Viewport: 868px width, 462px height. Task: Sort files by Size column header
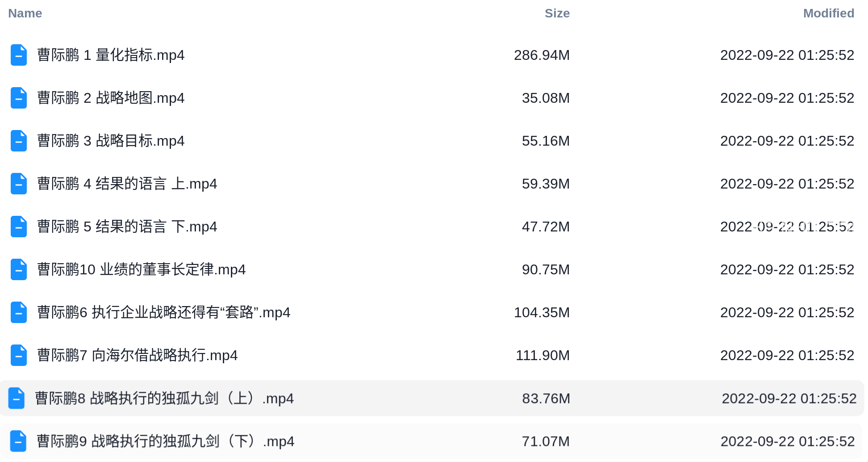[x=557, y=13]
